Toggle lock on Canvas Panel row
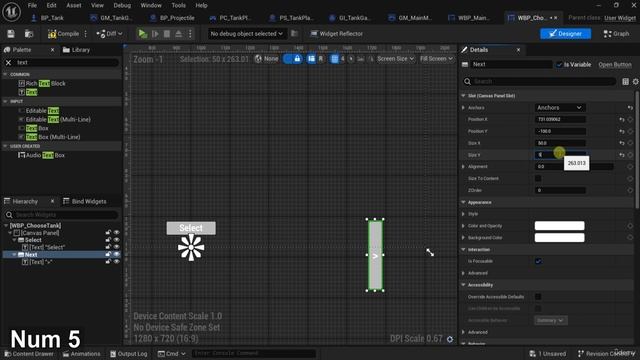The height and width of the screenshot is (360, 640). click(x=108, y=233)
